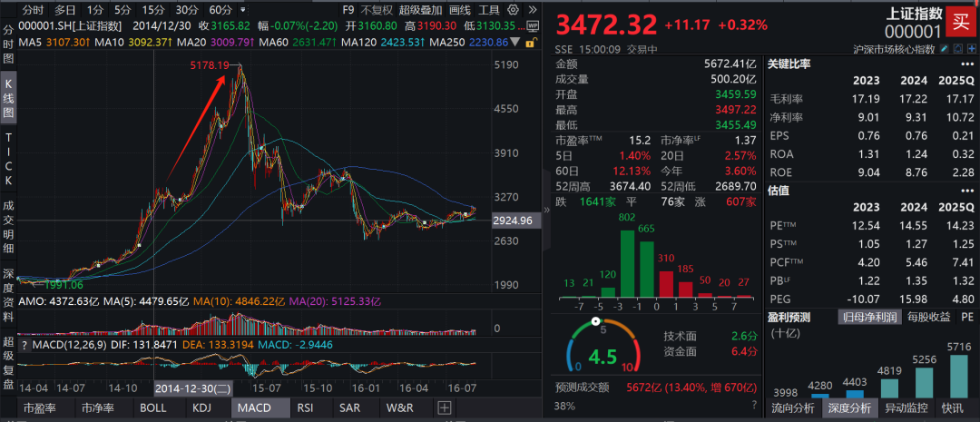Click the WP display icon beside the low price
980x422 pixels.
pyautogui.click(x=533, y=26)
